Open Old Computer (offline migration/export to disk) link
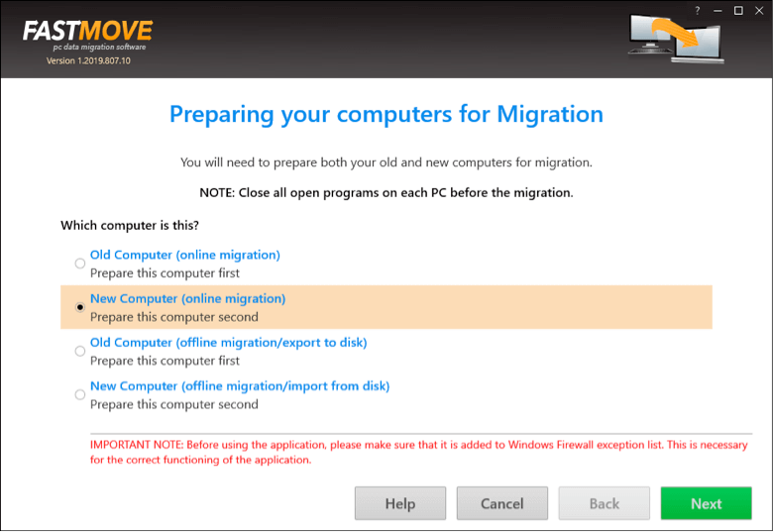The height and width of the screenshot is (532, 773). point(228,343)
